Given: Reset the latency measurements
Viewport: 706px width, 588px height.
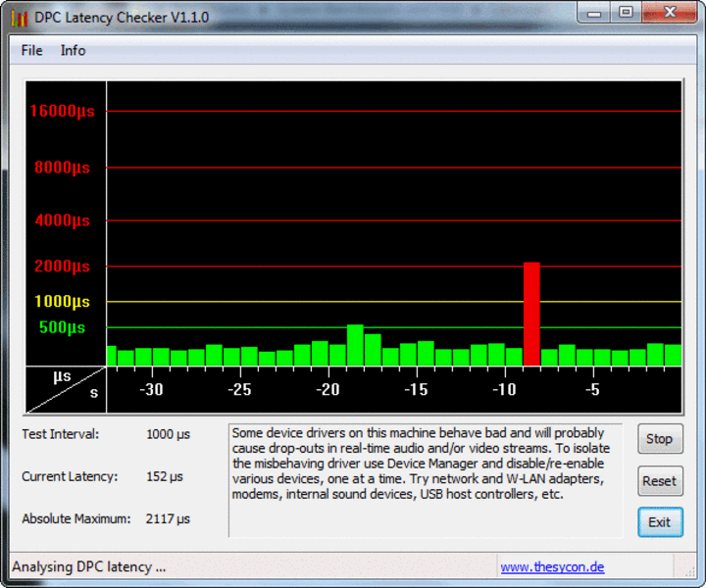Looking at the screenshot, I should click(x=659, y=481).
